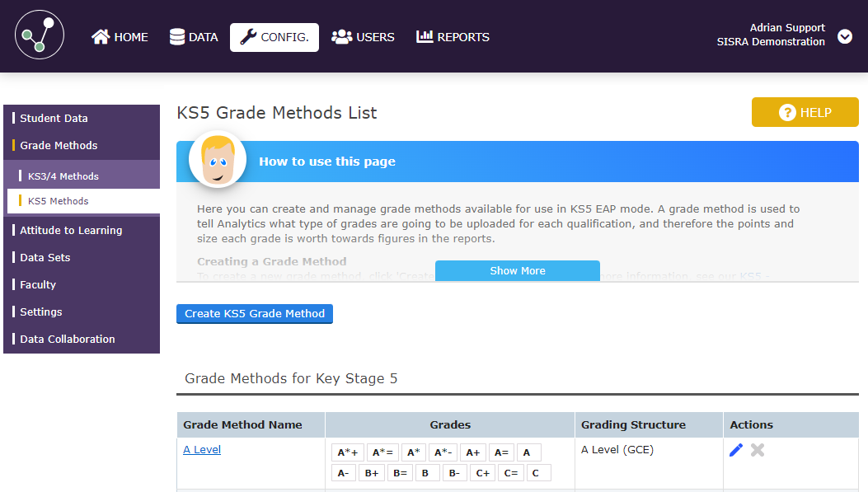Click the blue Show More progress-style bar
This screenshot has height=492, width=868.
(518, 270)
